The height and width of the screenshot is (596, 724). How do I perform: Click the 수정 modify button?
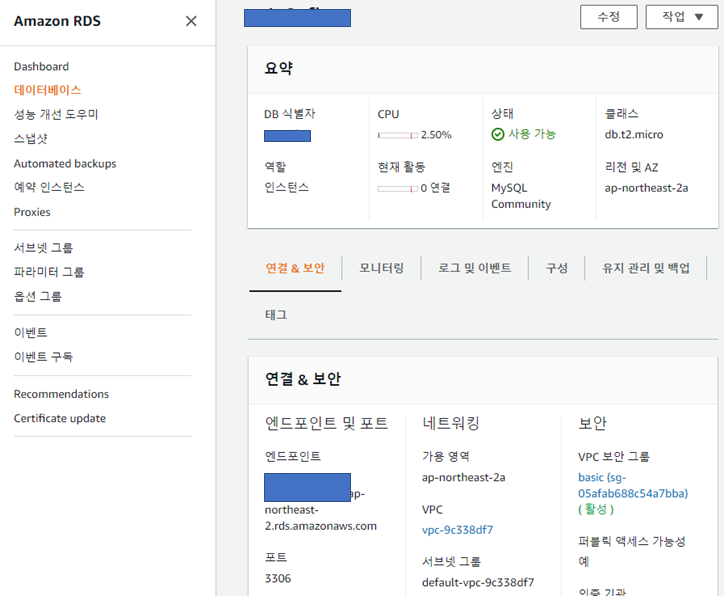[x=609, y=17]
